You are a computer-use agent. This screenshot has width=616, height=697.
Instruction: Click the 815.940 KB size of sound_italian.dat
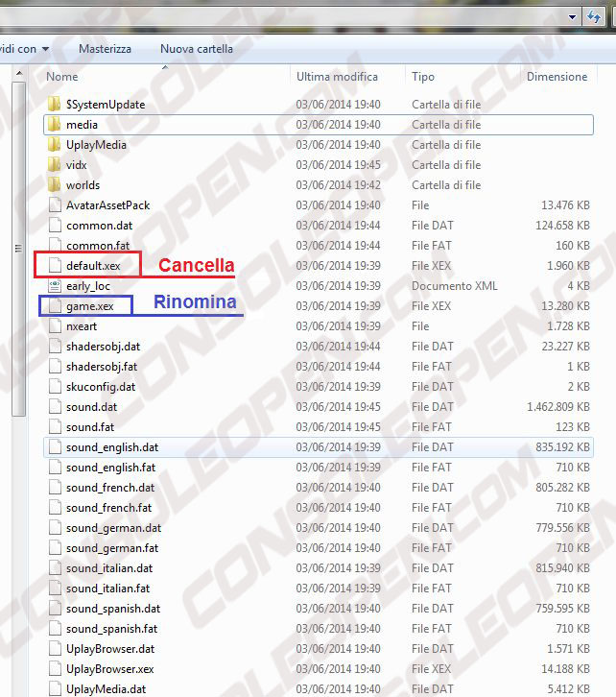pos(562,568)
